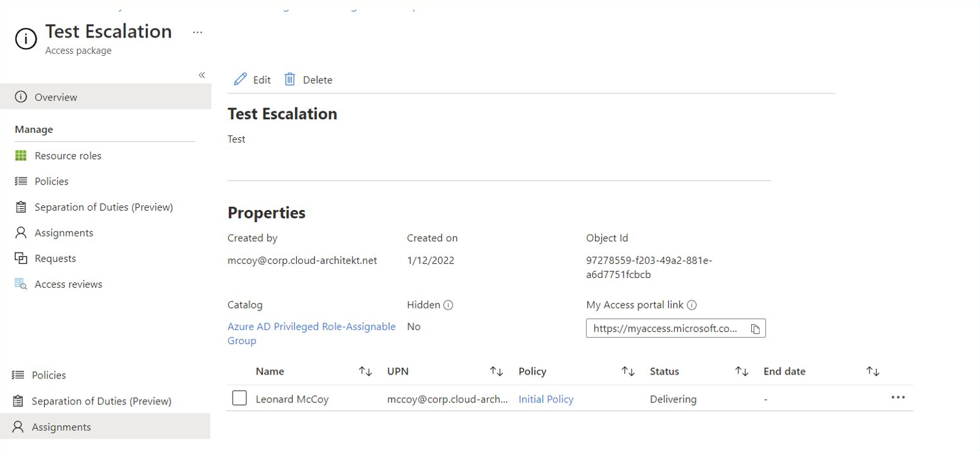980x451 pixels.
Task: Sort the table by Policy column arrows
Action: tap(628, 371)
